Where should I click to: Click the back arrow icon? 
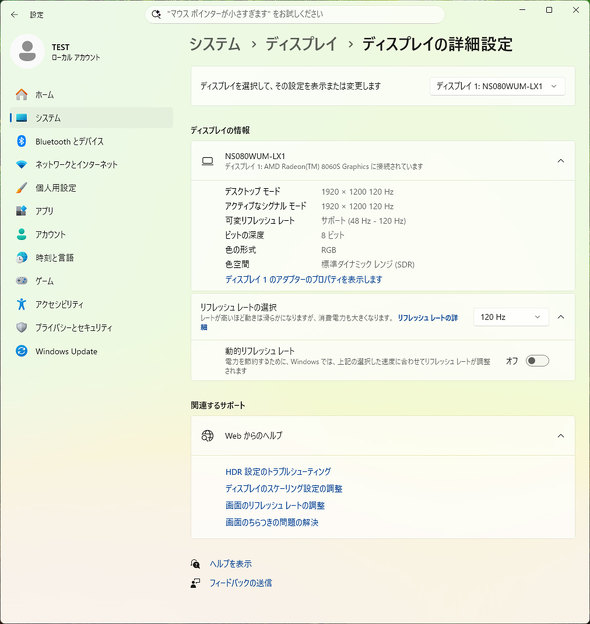pos(15,15)
